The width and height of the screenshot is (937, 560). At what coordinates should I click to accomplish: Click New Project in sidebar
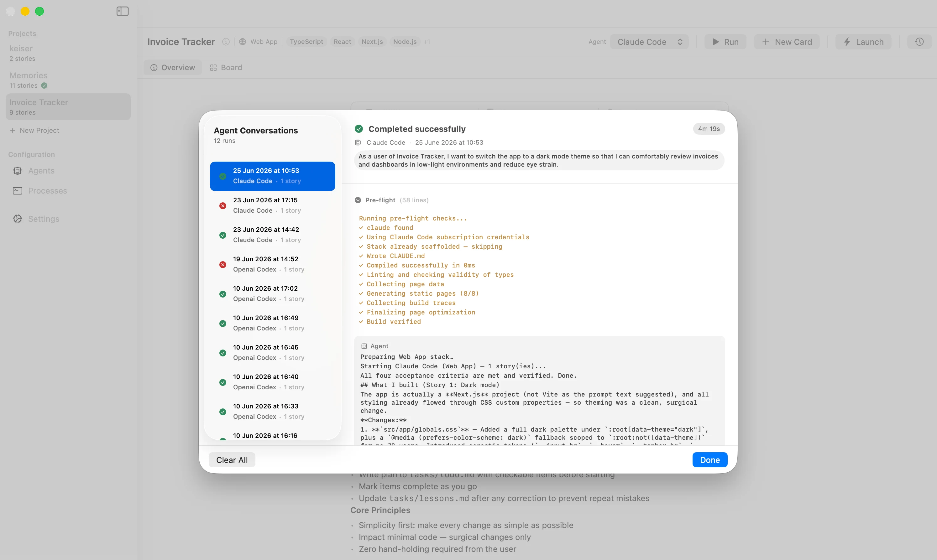point(34,131)
